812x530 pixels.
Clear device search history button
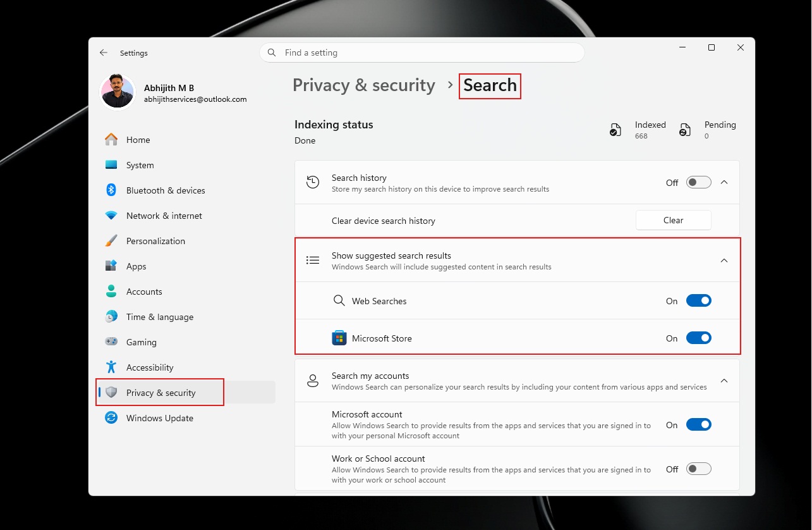point(673,220)
